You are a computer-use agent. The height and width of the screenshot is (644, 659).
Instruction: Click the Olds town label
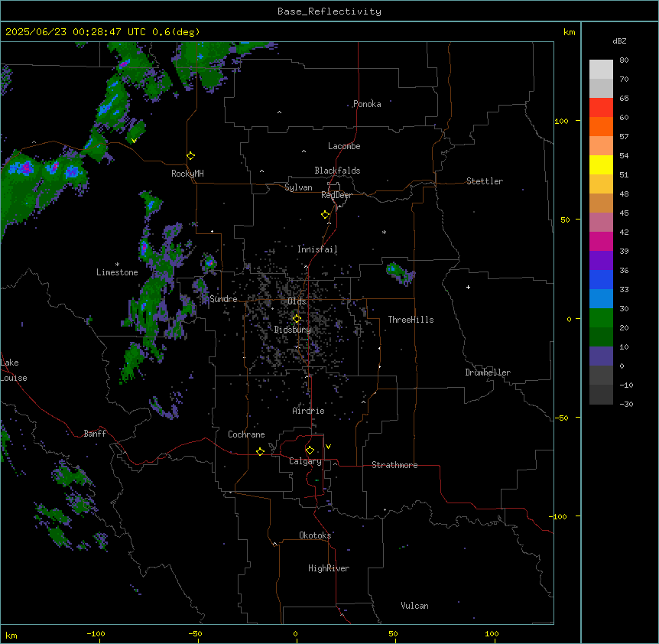(297, 301)
